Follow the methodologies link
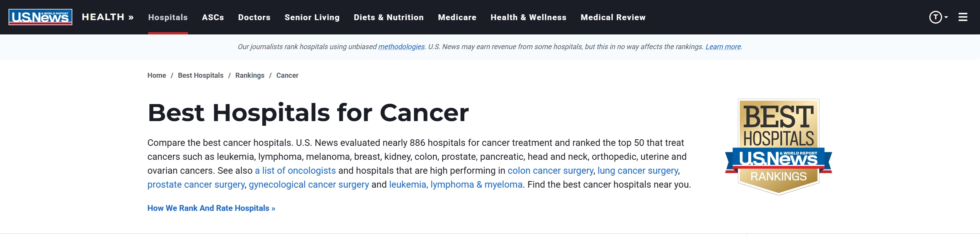Image resolution: width=980 pixels, height=236 pixels. [x=401, y=47]
